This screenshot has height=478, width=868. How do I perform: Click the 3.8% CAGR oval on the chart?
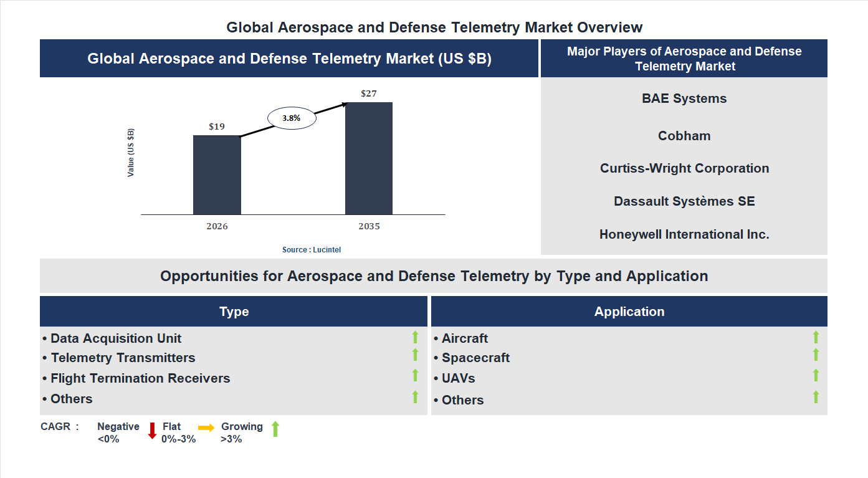click(290, 117)
